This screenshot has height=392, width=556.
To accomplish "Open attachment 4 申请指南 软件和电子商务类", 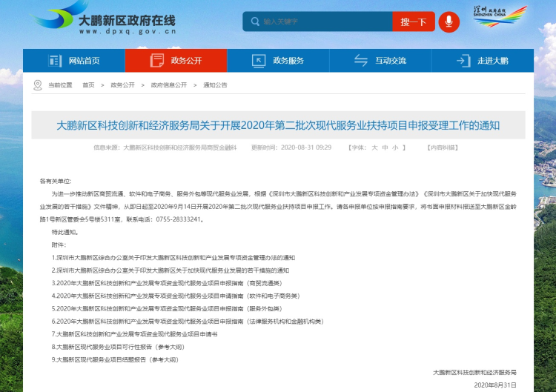I will 176,296.
